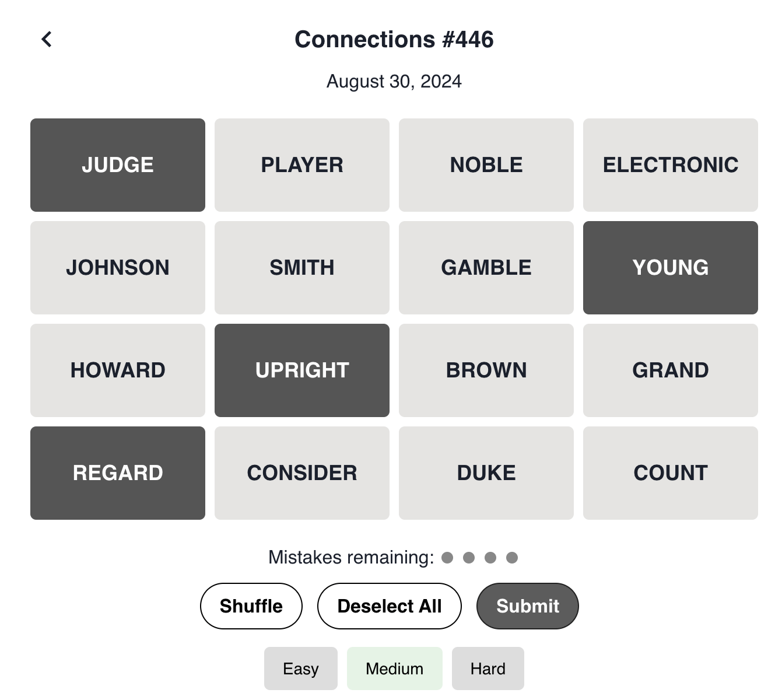This screenshot has height=700, width=782.
Task: Deselect the UPRIGHT tile
Action: coord(301,370)
